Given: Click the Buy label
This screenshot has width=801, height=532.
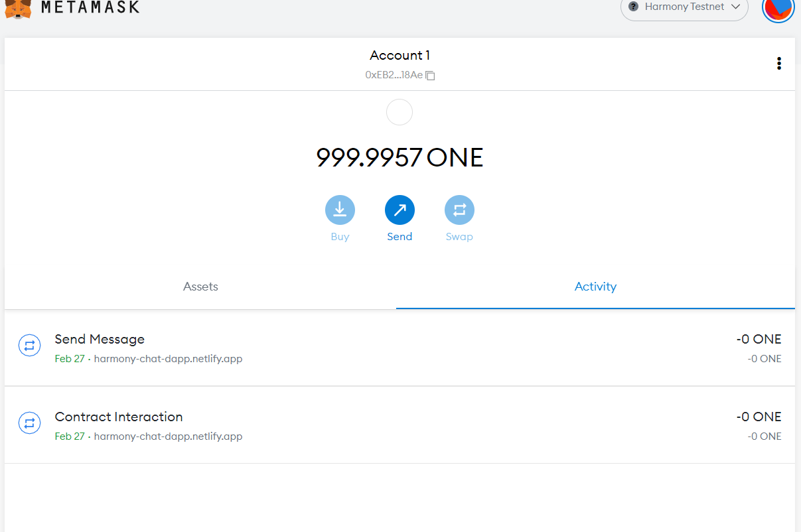Looking at the screenshot, I should (340, 237).
